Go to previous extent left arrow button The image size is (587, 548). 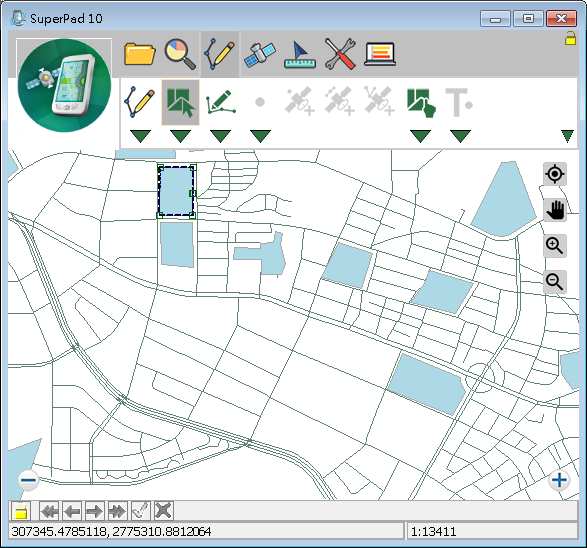tap(72, 511)
